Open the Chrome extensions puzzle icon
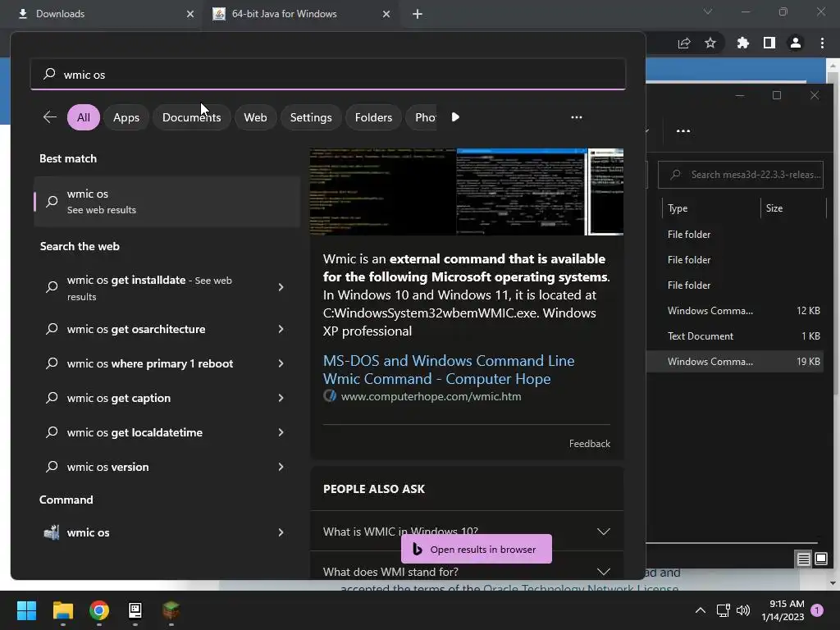840x630 pixels. [743, 43]
